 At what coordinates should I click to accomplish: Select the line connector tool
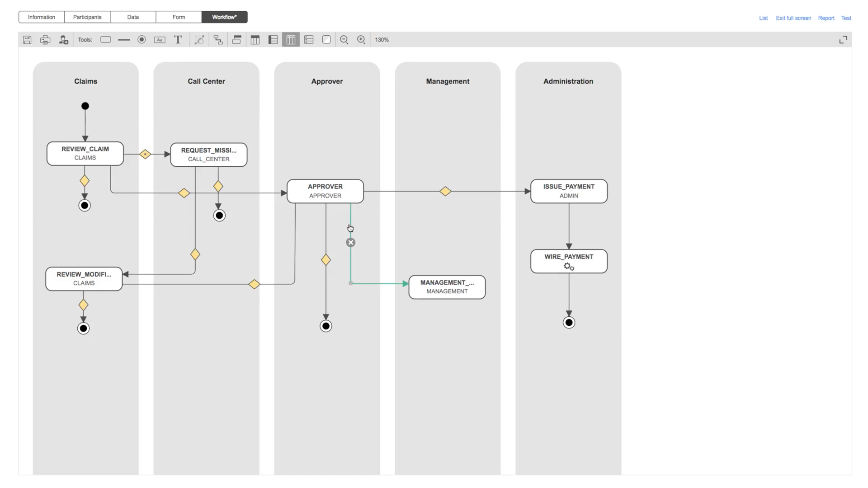click(124, 39)
